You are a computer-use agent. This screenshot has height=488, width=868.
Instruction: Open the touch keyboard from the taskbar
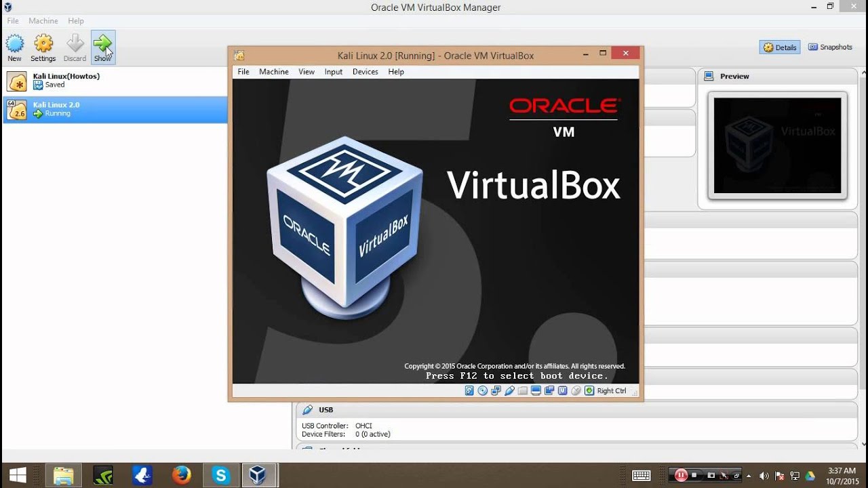coord(642,476)
